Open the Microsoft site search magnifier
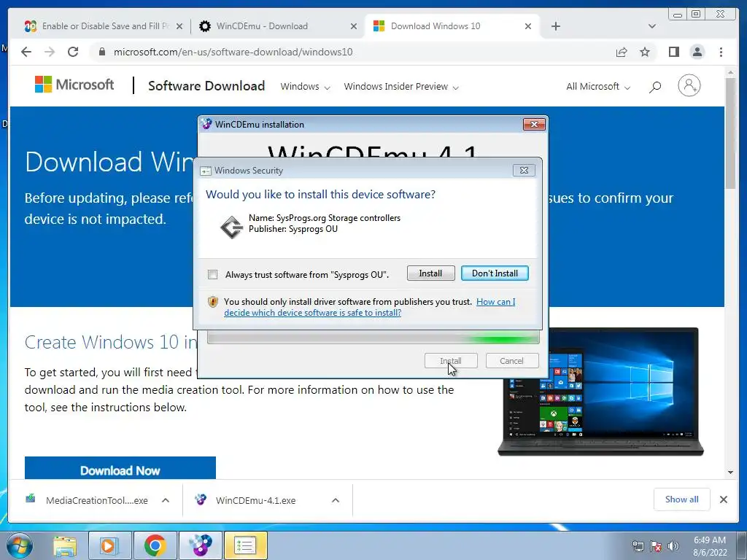This screenshot has width=747, height=560. tap(655, 87)
